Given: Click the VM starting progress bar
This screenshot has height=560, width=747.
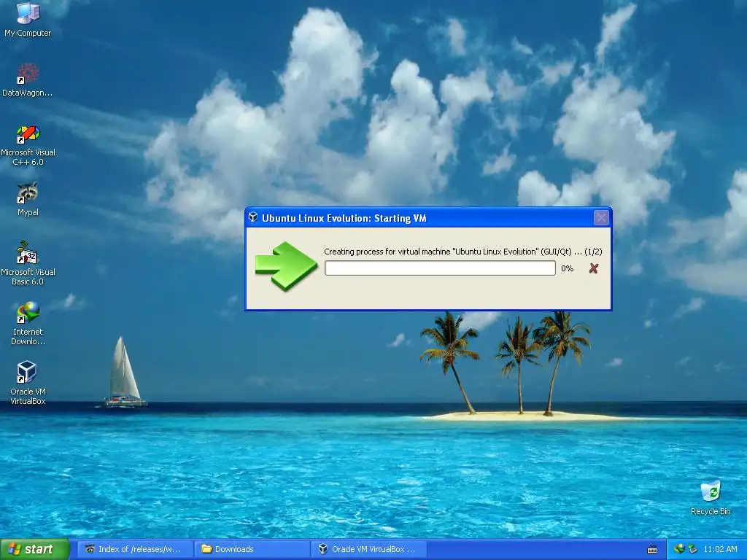Looking at the screenshot, I should pos(440,268).
